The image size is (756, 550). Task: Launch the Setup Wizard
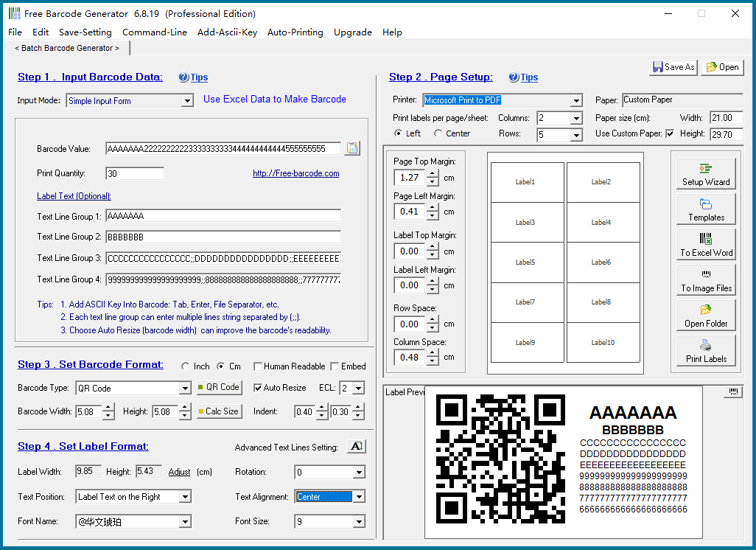click(x=706, y=175)
